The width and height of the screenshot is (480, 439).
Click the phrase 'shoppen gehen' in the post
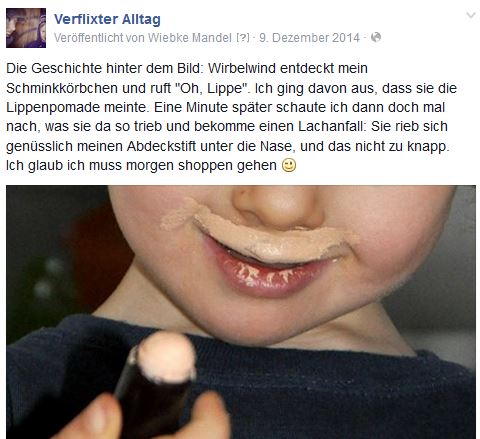(x=227, y=165)
